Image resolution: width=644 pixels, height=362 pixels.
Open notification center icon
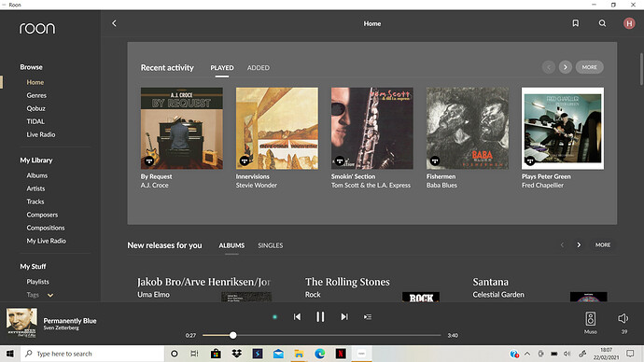(x=630, y=354)
